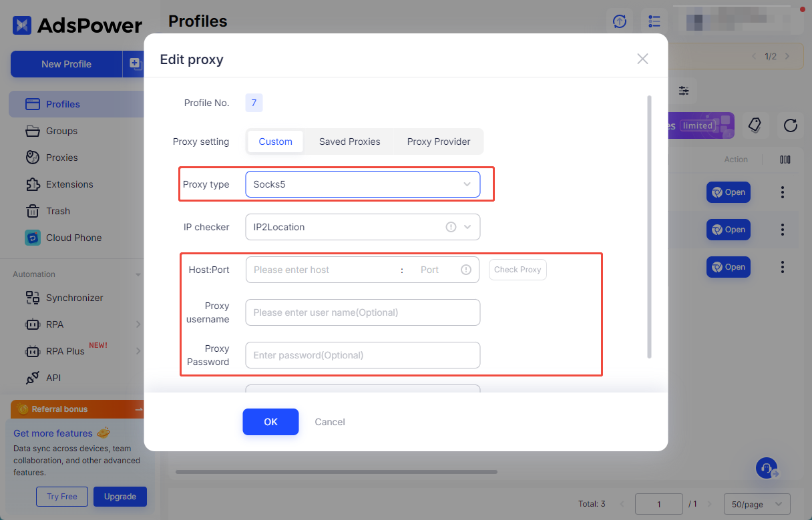Image resolution: width=812 pixels, height=520 pixels.
Task: Click the info icon beside Port field
Action: tap(466, 270)
